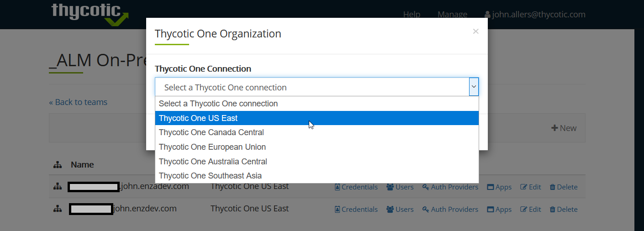
Task: Click the john.enzdev.com organization name
Action: [123, 209]
